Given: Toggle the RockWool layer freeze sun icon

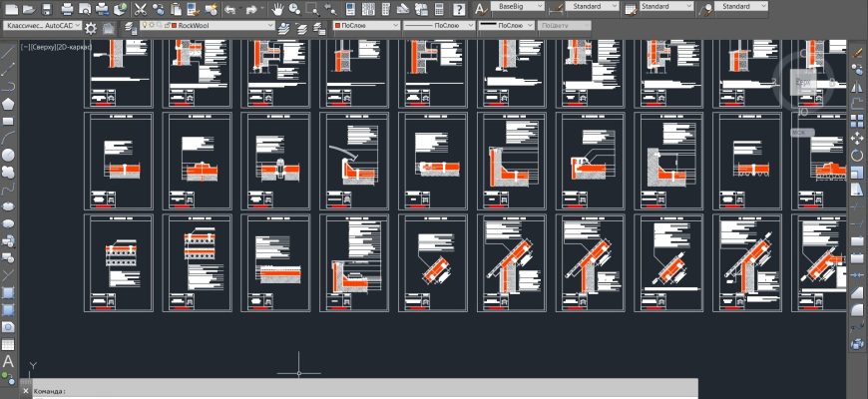Looking at the screenshot, I should click(151, 23).
